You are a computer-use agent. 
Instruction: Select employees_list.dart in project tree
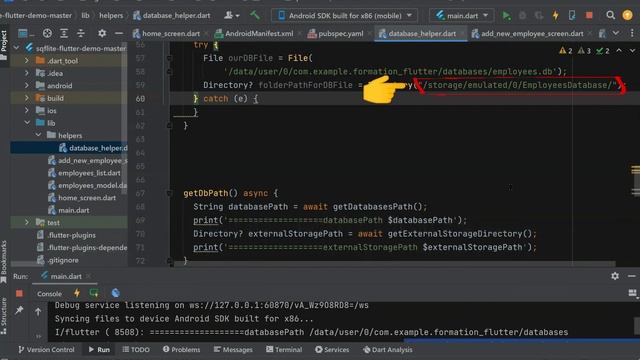(84, 173)
